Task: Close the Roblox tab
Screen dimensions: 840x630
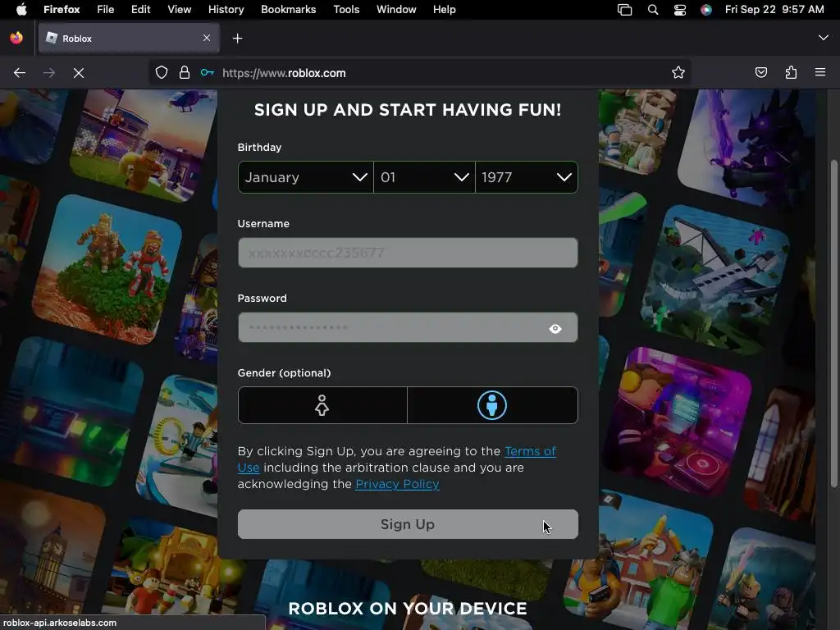Action: pyautogui.click(x=207, y=38)
